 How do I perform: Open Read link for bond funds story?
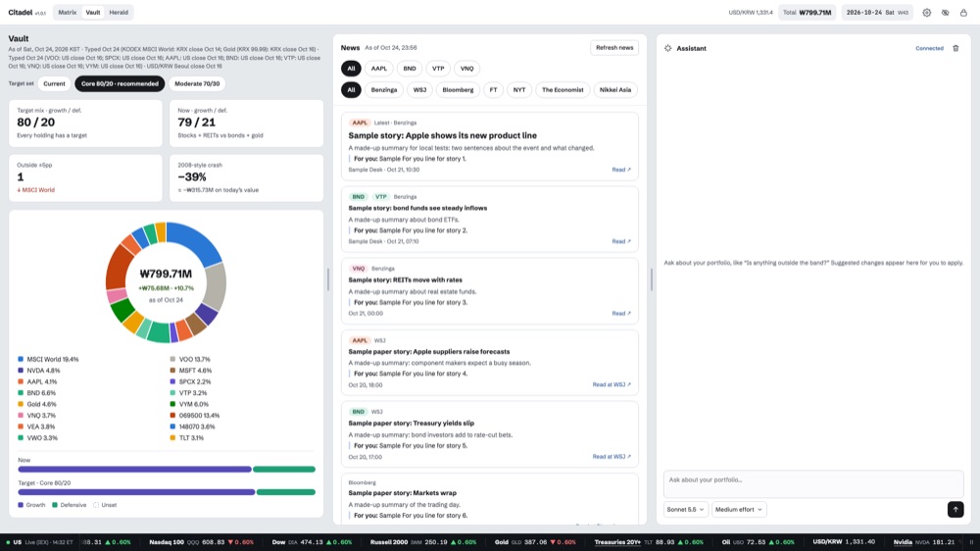coord(621,241)
